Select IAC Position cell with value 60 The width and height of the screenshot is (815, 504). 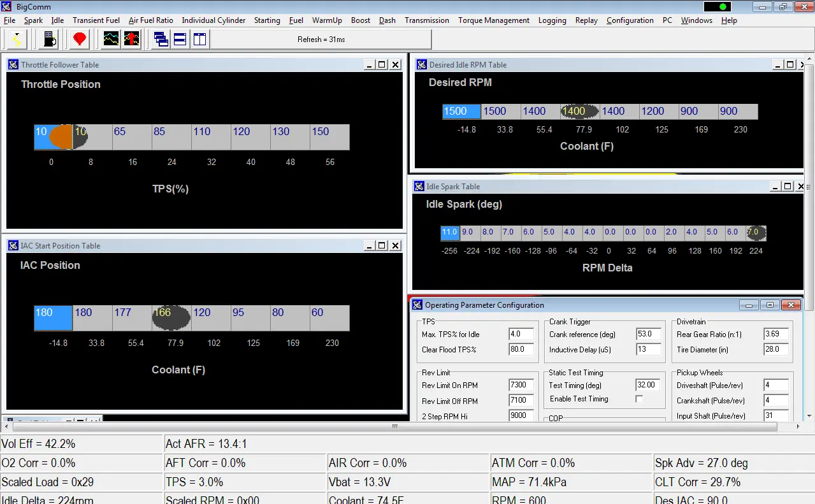pyautogui.click(x=329, y=318)
